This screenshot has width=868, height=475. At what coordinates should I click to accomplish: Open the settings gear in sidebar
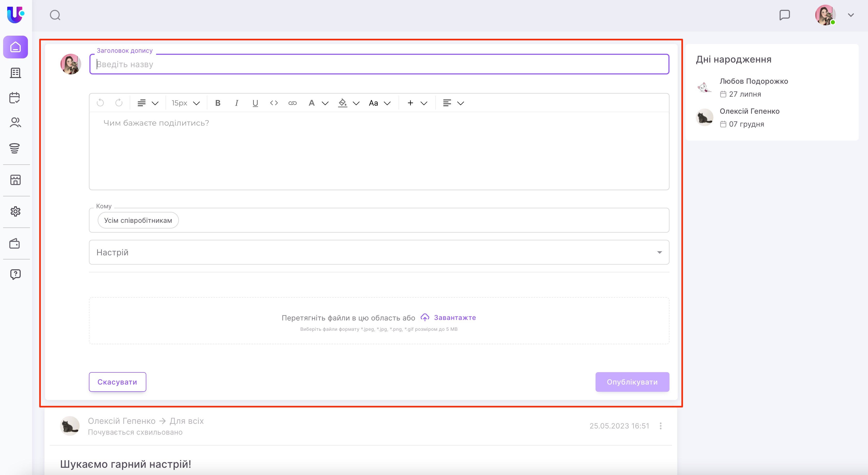15,212
